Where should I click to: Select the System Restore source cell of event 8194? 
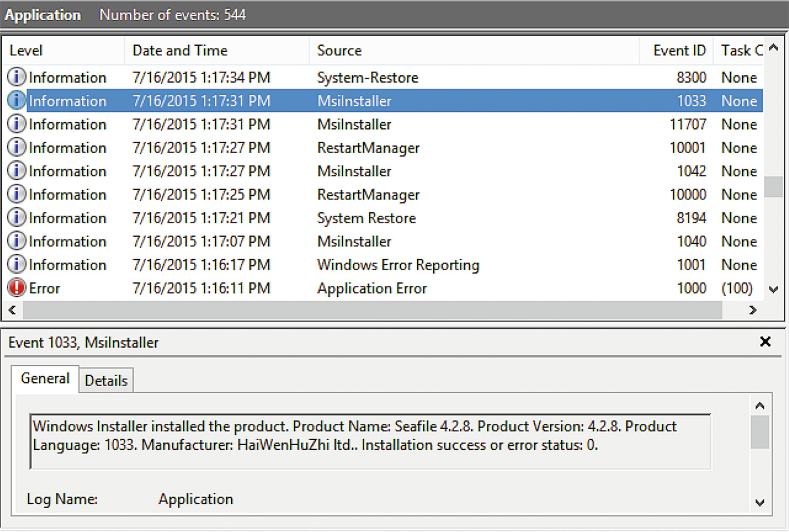pos(367,218)
